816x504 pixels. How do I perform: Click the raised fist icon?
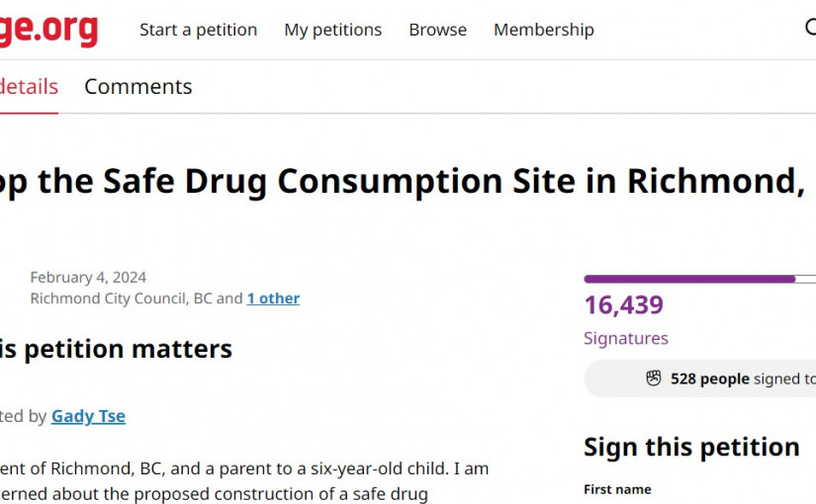tap(653, 378)
